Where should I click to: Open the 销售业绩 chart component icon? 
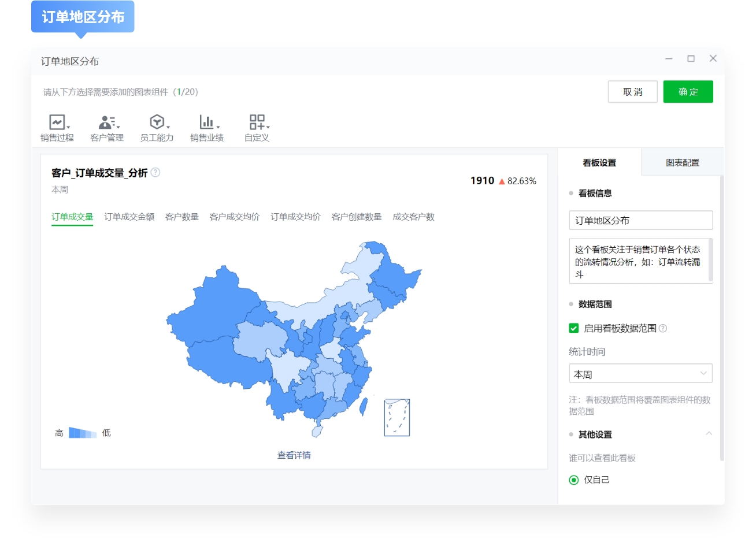coord(206,122)
